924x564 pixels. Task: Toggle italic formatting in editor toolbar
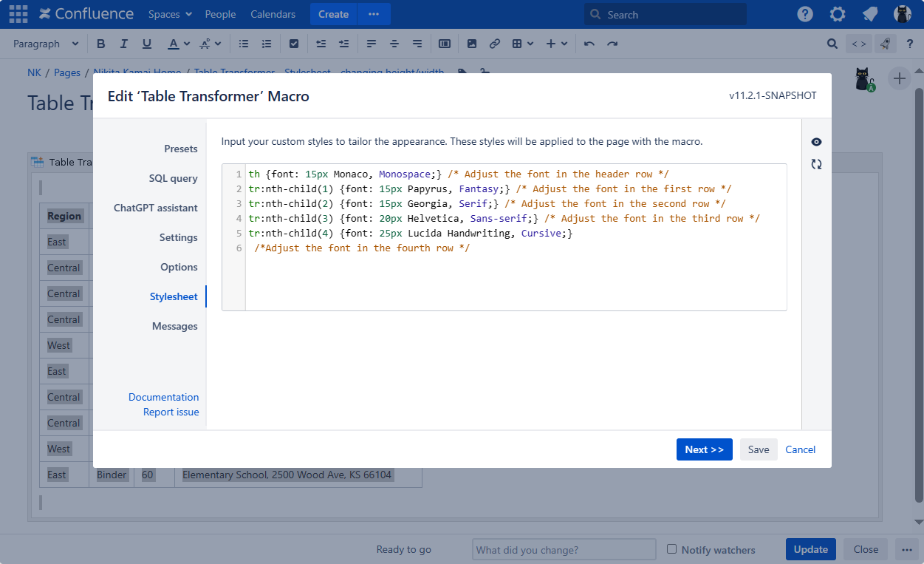coord(124,44)
